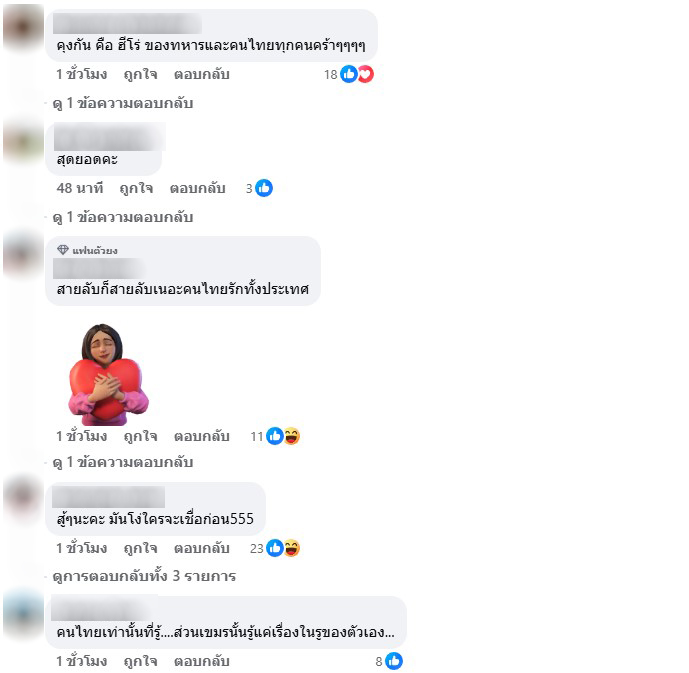Like the first comment via ถูกใจ
The height and width of the screenshot is (673, 689).
coord(140,74)
